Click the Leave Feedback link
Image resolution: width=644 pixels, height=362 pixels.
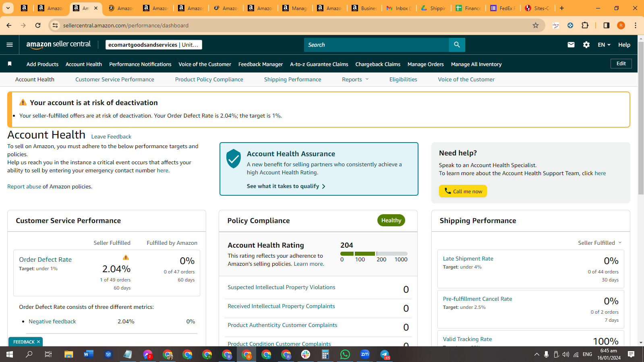tap(111, 137)
